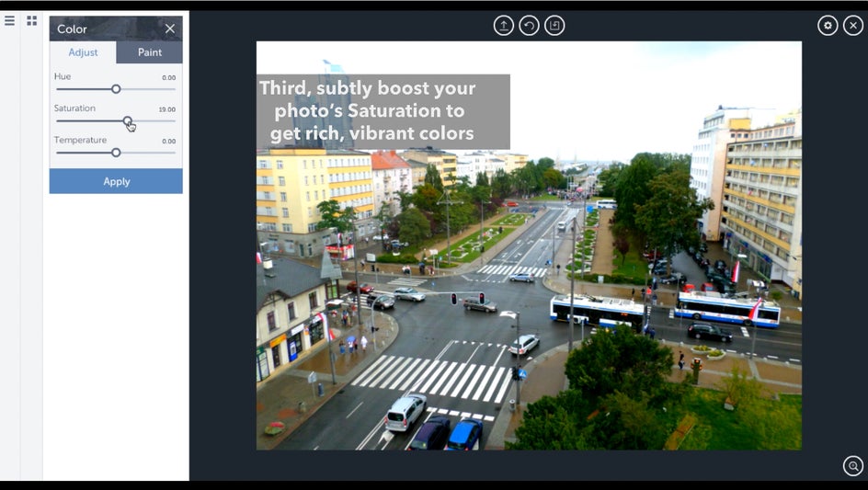The height and width of the screenshot is (490, 868).
Task: Click the Temperature value 0.00
Action: (x=169, y=142)
